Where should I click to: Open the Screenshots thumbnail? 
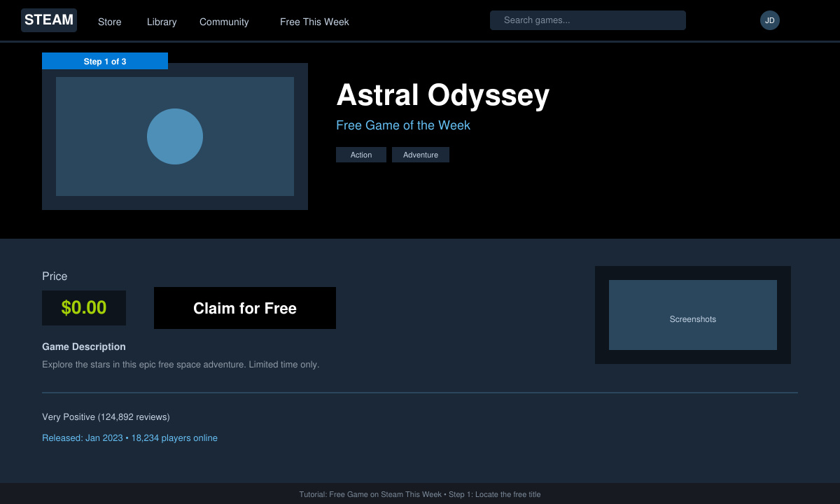pyautogui.click(x=693, y=315)
